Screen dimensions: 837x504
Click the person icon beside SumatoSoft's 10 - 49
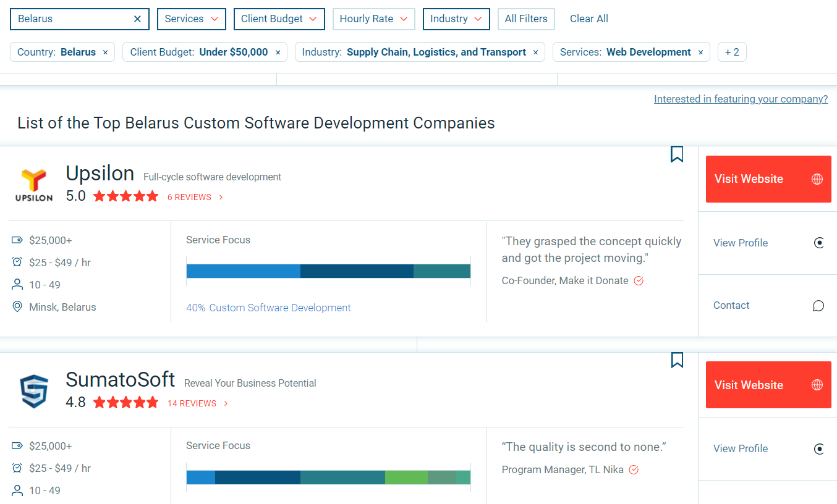click(17, 490)
